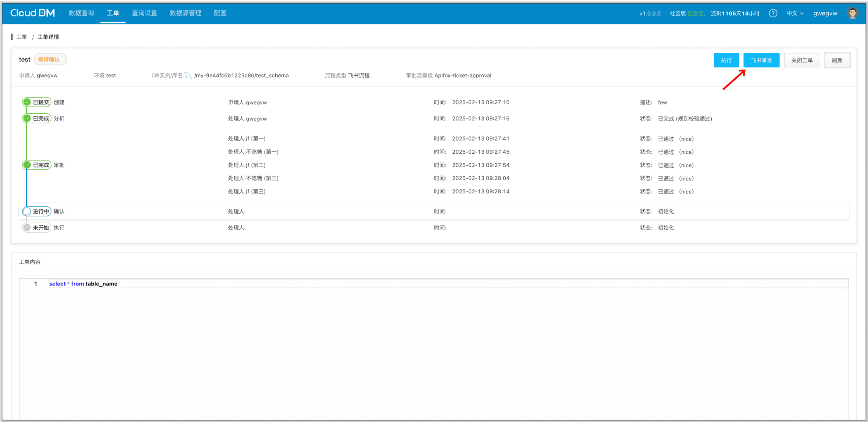The image size is (868, 422).
Task: Open the 查询设置 menu item
Action: click(144, 13)
